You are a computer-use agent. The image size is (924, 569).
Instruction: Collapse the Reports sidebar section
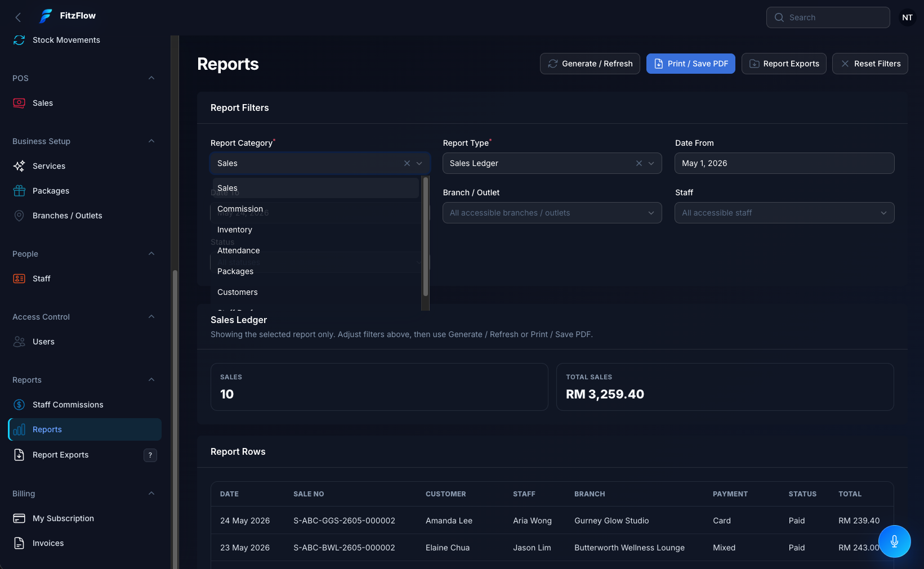pyautogui.click(x=151, y=380)
